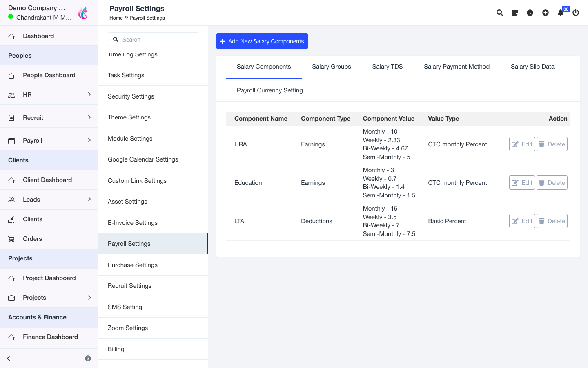The image size is (588, 368).
Task: Click the clock timer icon in header
Action: pos(530,13)
